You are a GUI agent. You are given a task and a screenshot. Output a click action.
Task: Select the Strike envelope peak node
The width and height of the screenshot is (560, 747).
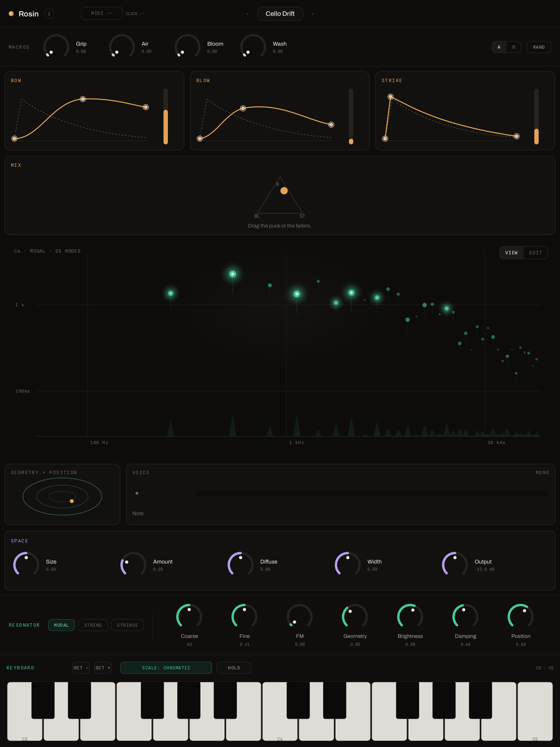click(390, 97)
